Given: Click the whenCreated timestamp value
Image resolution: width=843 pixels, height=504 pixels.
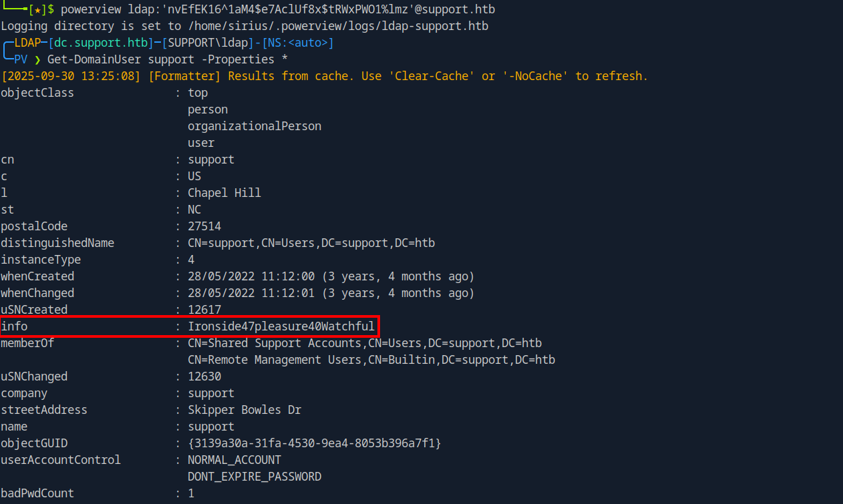Looking at the screenshot, I should (331, 276).
